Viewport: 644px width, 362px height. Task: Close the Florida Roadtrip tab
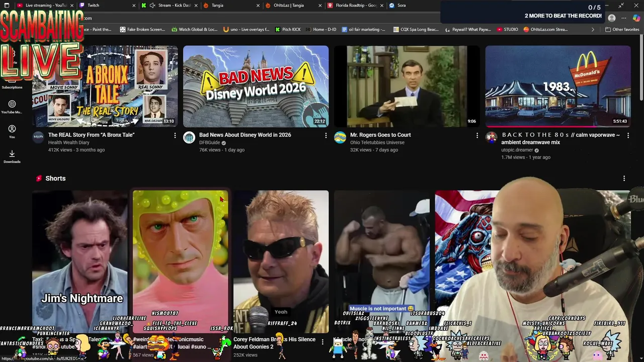click(382, 5)
